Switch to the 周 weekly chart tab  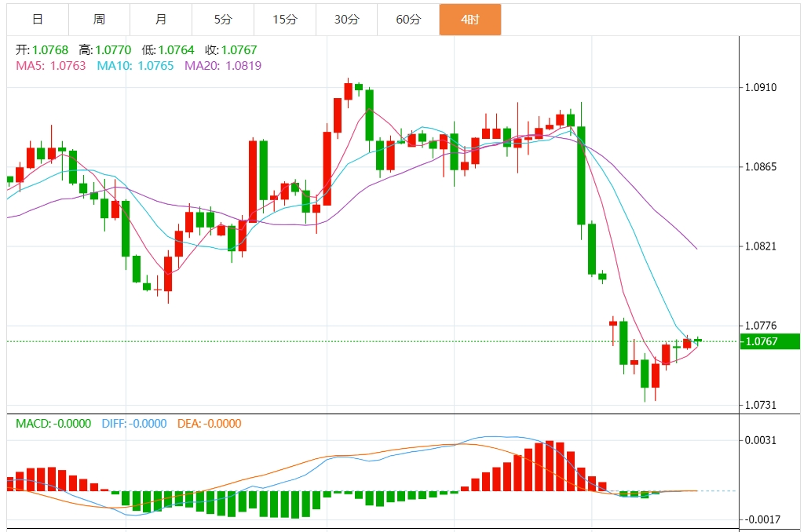tap(99, 20)
